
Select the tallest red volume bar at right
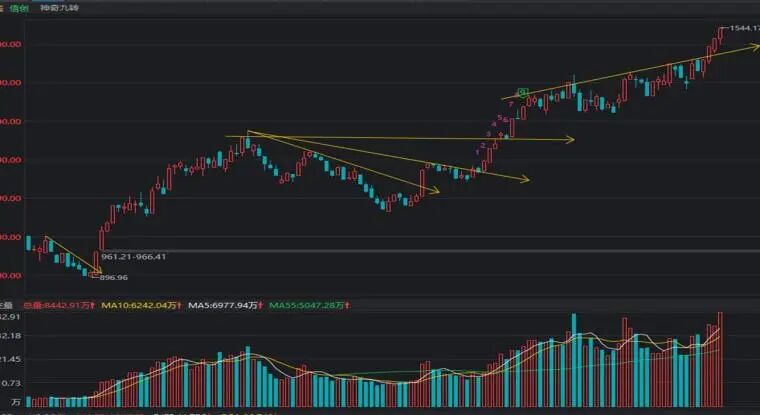[x=720, y=359]
